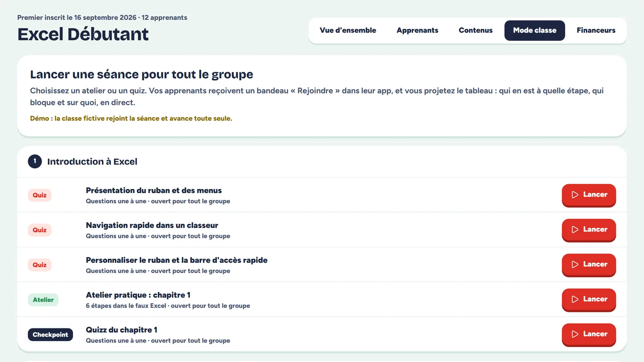Click the title Atelier pratique : chapitre 1
The image size is (644, 362).
(138, 295)
